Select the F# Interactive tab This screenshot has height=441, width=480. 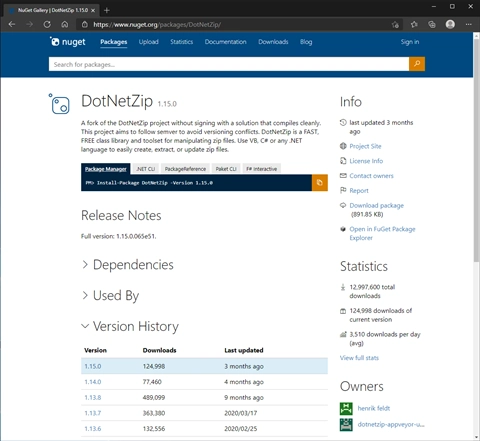coord(262,169)
